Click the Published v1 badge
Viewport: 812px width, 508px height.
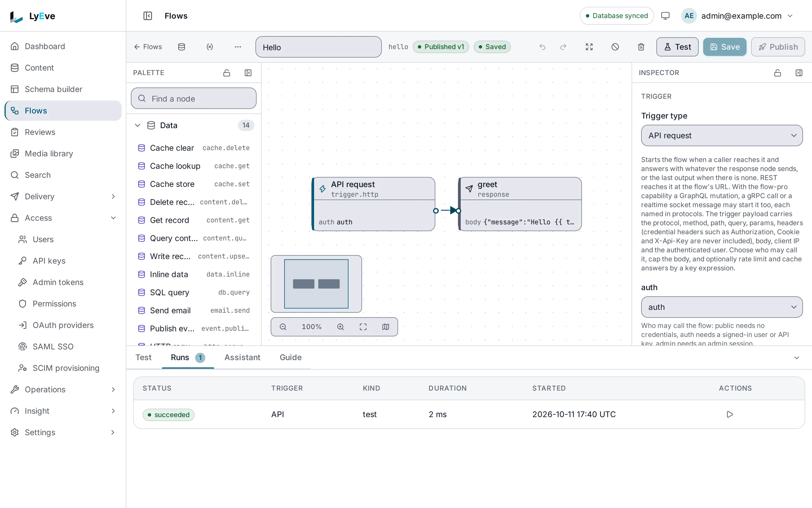click(x=441, y=47)
